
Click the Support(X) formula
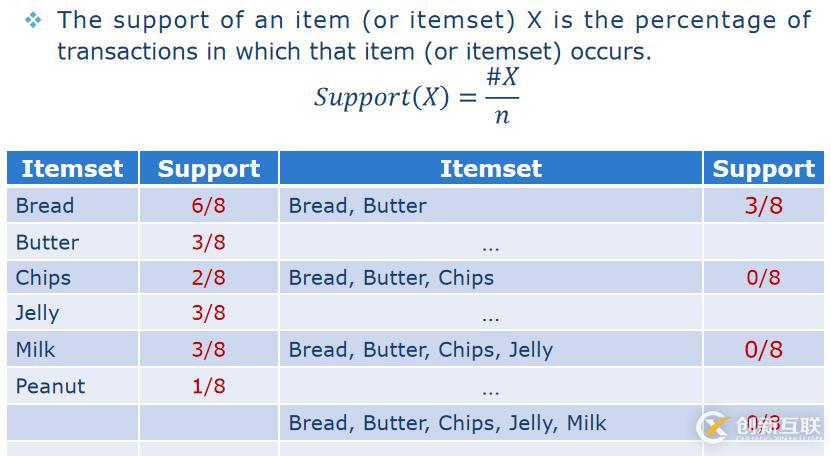point(416,96)
